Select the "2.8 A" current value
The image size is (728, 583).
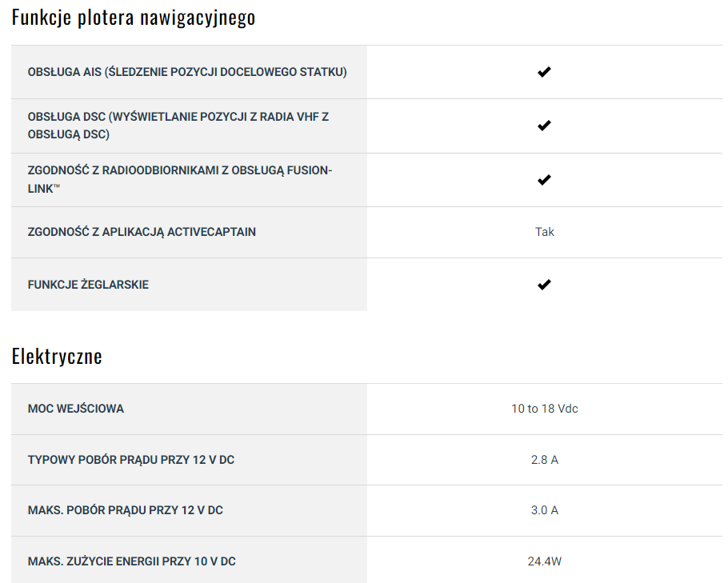(545, 460)
